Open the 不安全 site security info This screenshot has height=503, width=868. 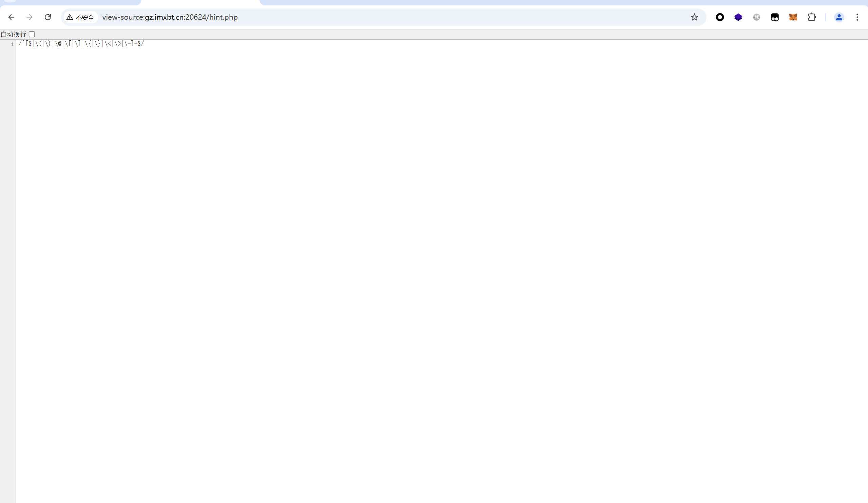pos(81,17)
